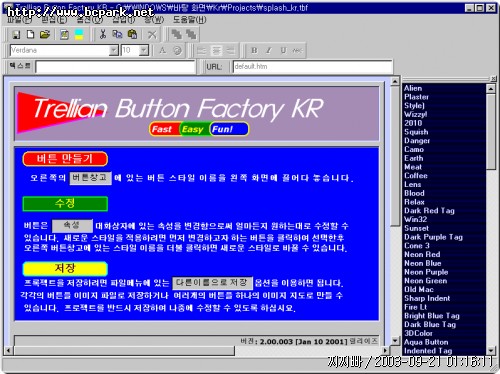This screenshot has width=500, height=374.
Task: Click the properties sheet icon in the toolbar
Action: (x=64, y=35)
